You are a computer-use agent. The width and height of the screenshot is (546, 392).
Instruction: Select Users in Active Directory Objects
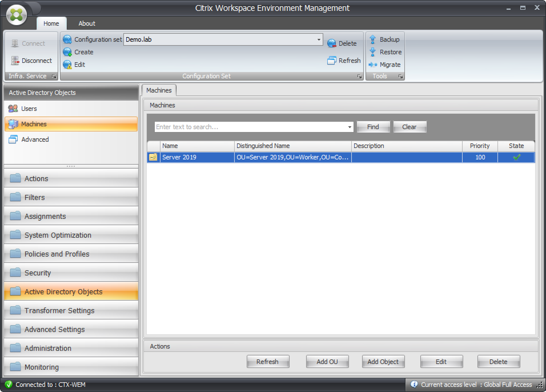tap(29, 109)
